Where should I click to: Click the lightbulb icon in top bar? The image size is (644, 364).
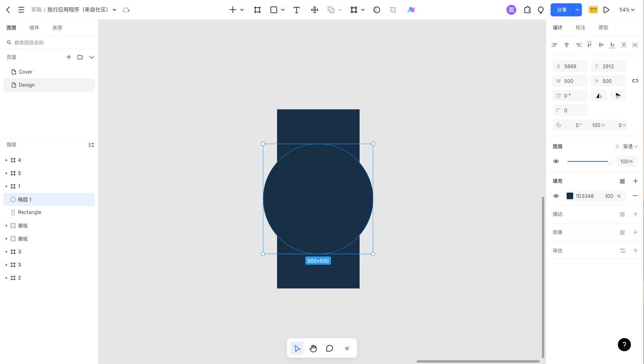541,10
